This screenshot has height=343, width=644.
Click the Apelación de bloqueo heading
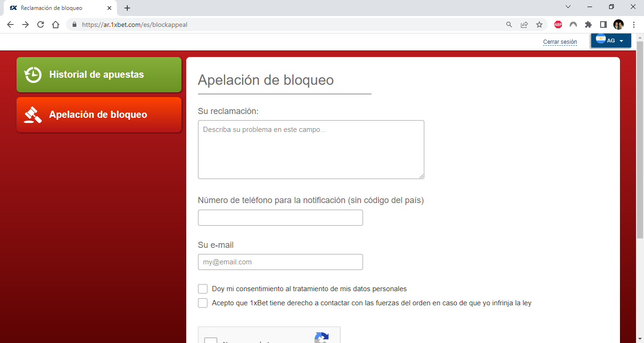click(266, 80)
